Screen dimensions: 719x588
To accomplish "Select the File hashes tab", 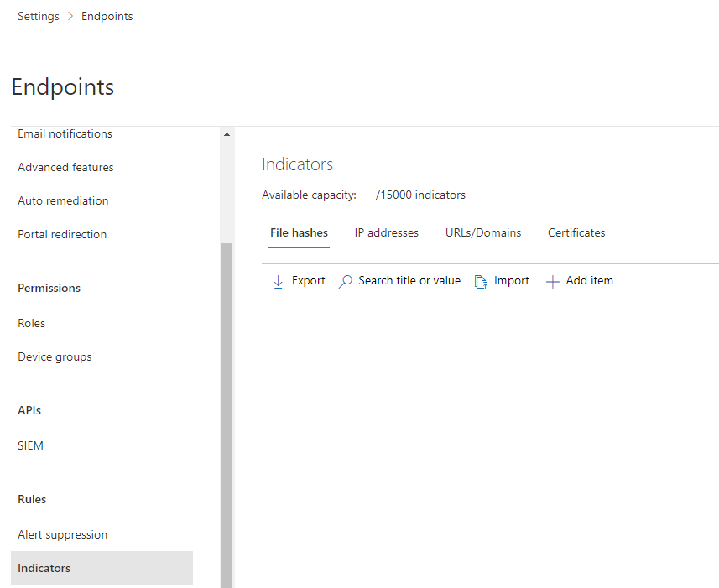I will coord(299,233).
